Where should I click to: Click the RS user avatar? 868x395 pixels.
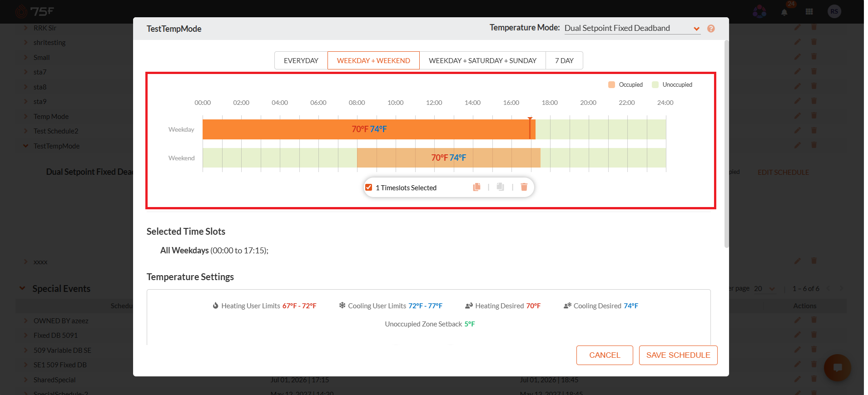tap(834, 11)
